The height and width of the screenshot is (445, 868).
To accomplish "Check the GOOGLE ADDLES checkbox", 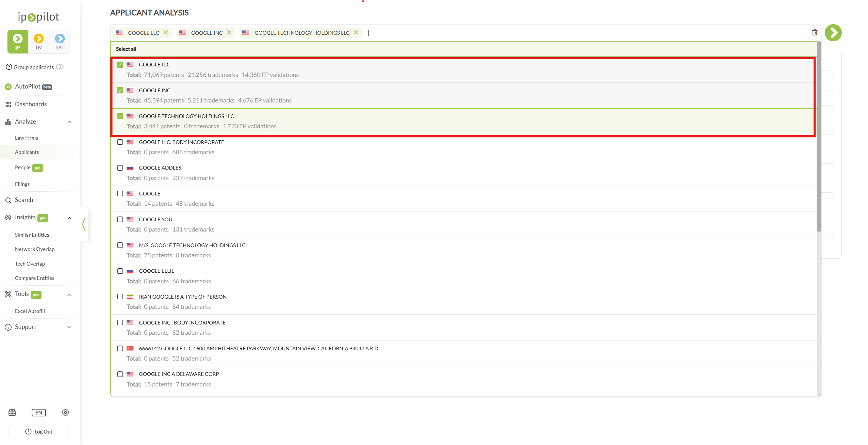I will tap(120, 168).
